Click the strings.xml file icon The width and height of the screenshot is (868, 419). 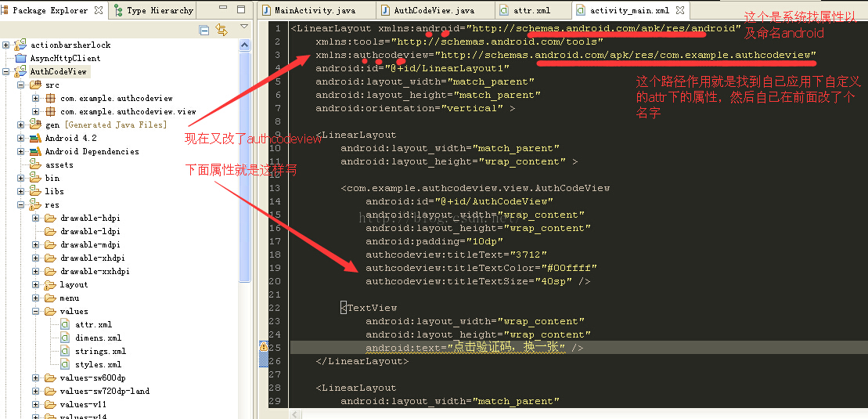pyautogui.click(x=65, y=351)
